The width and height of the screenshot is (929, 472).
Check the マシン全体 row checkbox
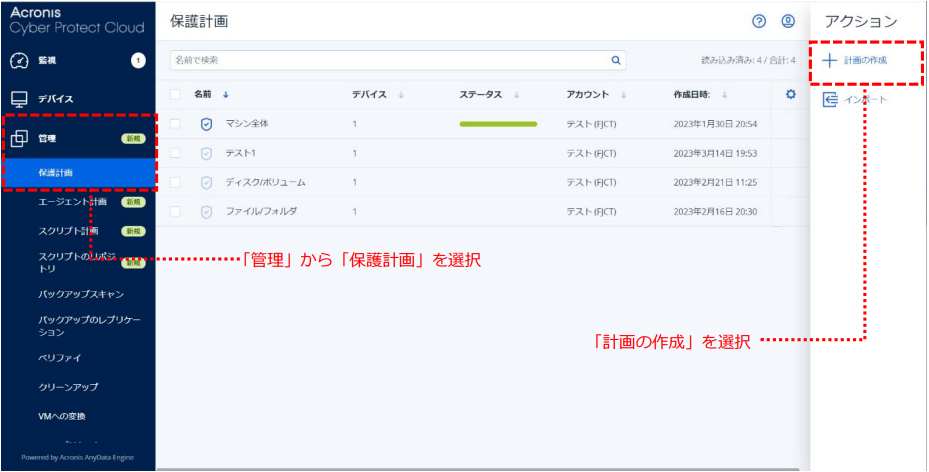[x=176, y=124]
